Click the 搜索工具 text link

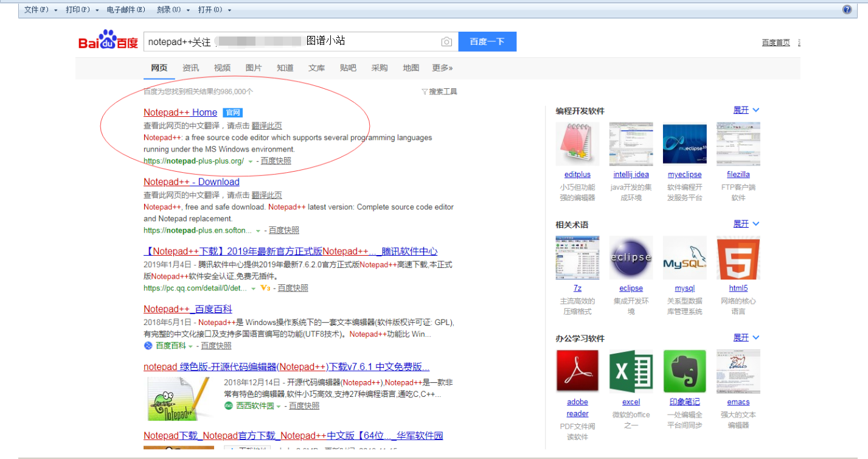(x=443, y=92)
